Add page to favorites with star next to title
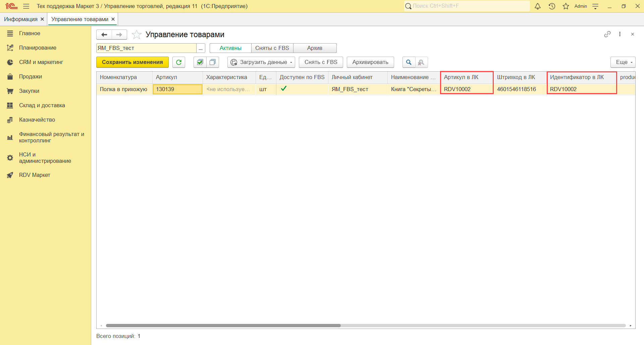The image size is (644, 345). [137, 34]
